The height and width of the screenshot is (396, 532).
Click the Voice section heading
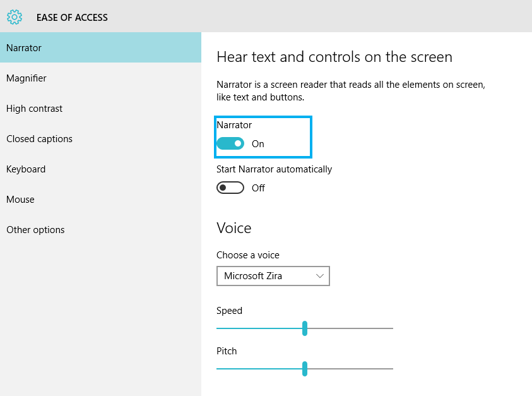click(x=233, y=228)
